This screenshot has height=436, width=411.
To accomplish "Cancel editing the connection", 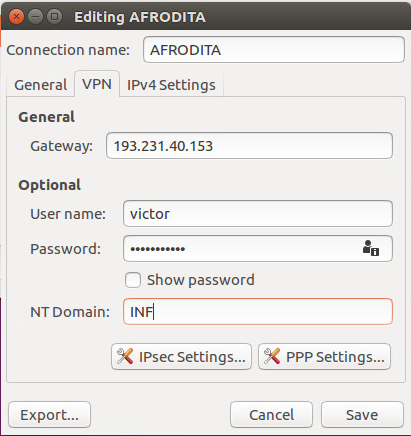I will point(271,415).
